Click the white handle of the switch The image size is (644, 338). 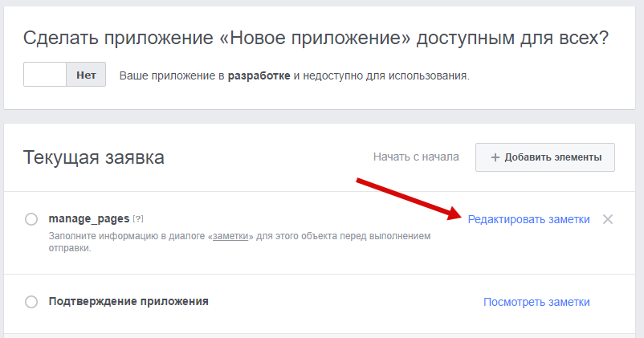45,75
